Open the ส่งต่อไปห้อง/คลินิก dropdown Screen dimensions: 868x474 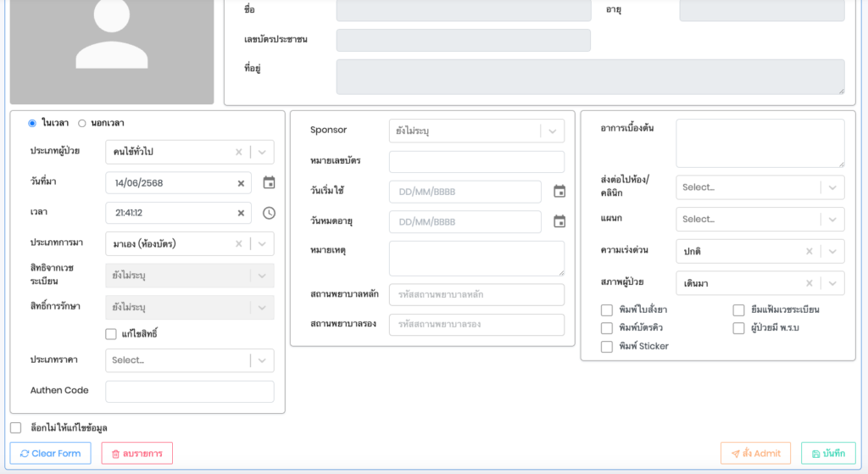pyautogui.click(x=832, y=187)
